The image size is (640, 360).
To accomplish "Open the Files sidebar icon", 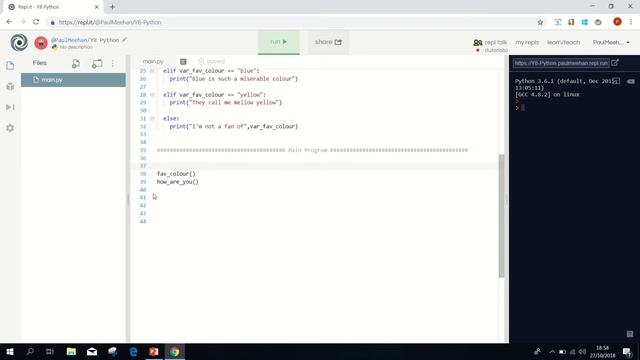I will (10, 66).
